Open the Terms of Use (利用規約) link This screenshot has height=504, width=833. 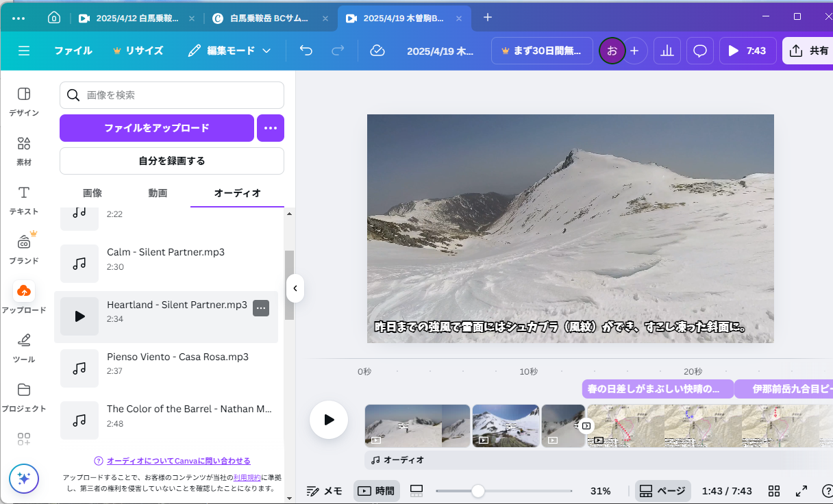pos(247,477)
